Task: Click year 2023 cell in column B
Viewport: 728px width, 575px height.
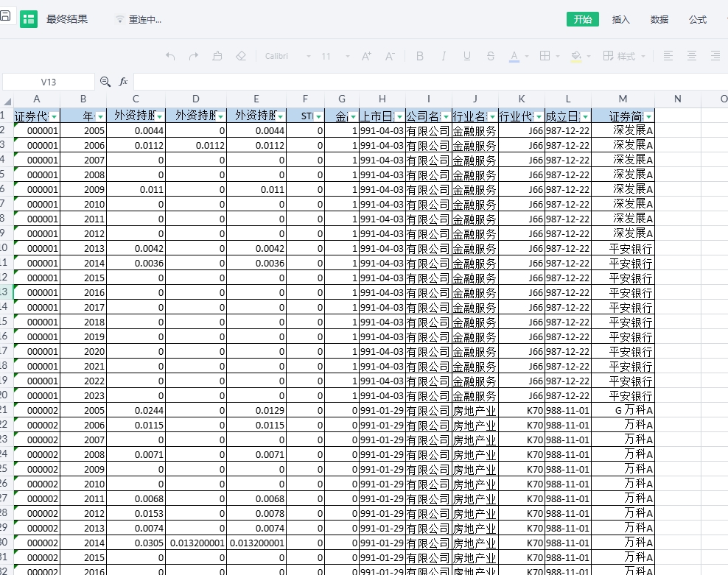Action: 83,395
